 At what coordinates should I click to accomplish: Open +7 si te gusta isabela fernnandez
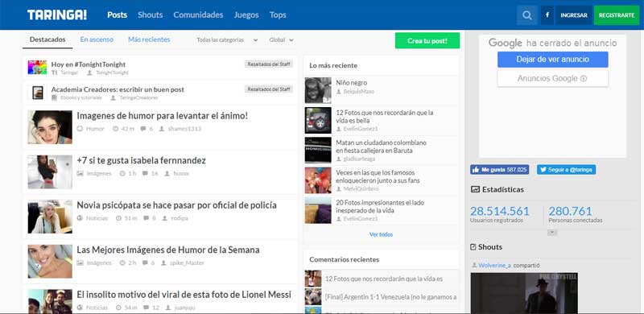coord(142,161)
